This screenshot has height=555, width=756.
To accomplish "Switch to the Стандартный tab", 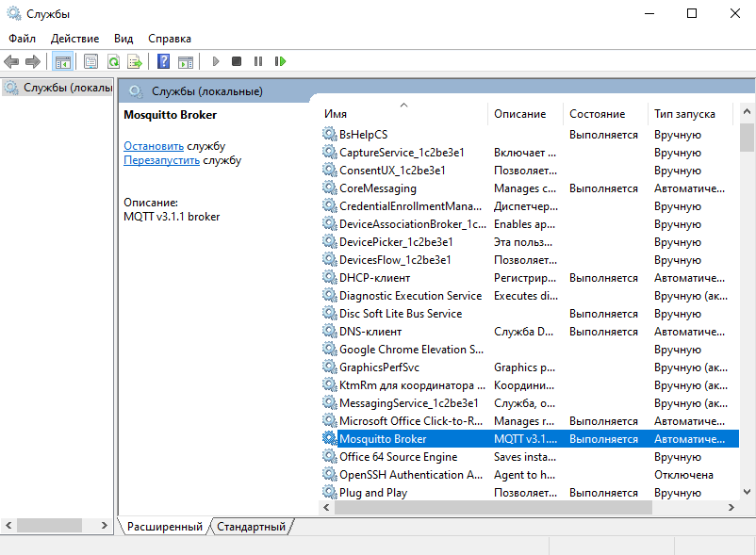I will 251,527.
